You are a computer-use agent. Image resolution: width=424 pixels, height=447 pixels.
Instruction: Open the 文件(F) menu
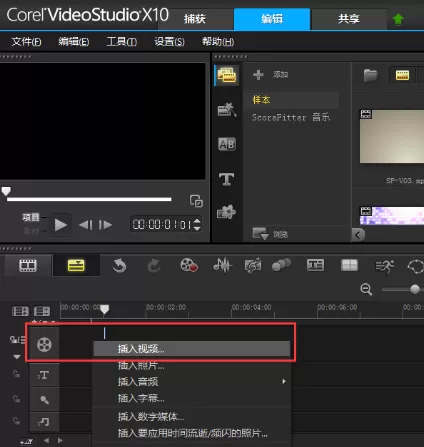pos(26,42)
